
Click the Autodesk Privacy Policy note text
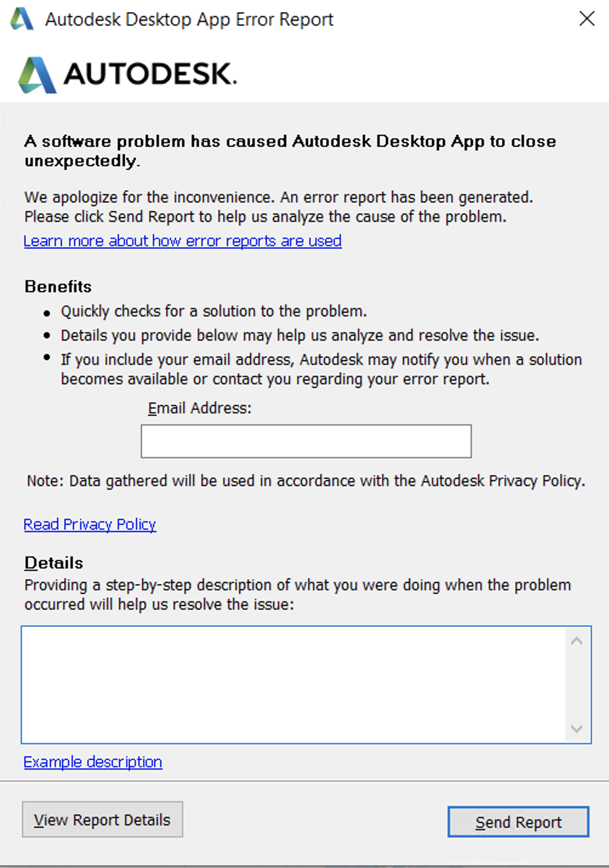(306, 481)
